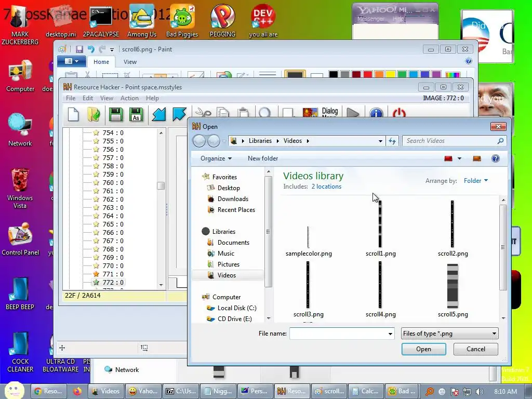Pick the yellow color swatch in Paint
532x399 pixels.
tap(391, 74)
